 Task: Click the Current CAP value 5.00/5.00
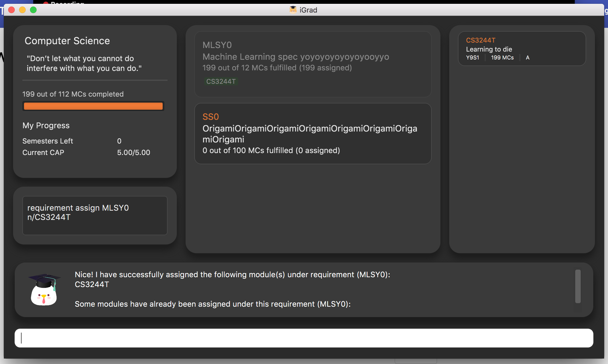click(x=133, y=152)
